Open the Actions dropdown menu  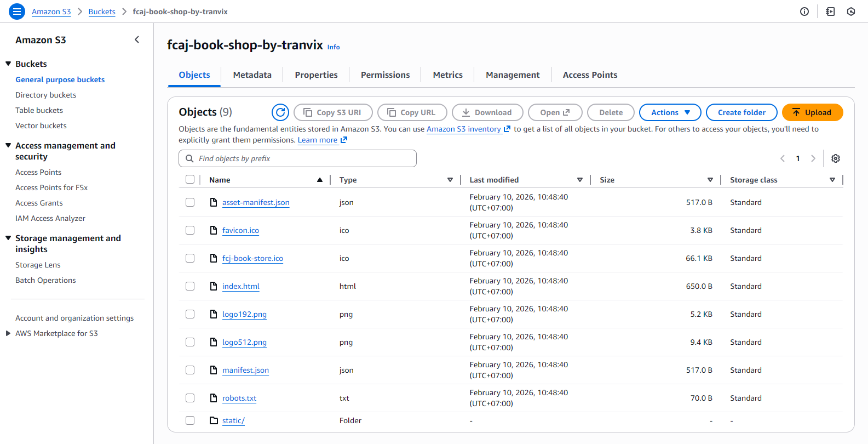pos(670,112)
